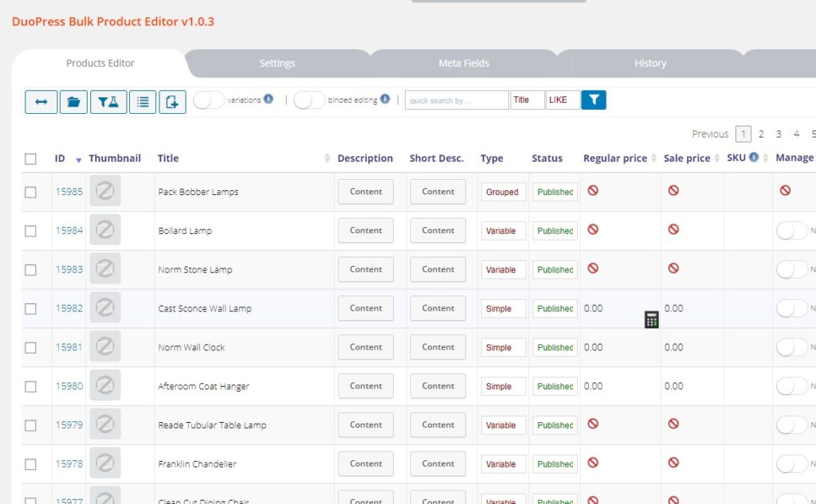
Task: Go to page 4 in pagination
Action: coord(796,135)
